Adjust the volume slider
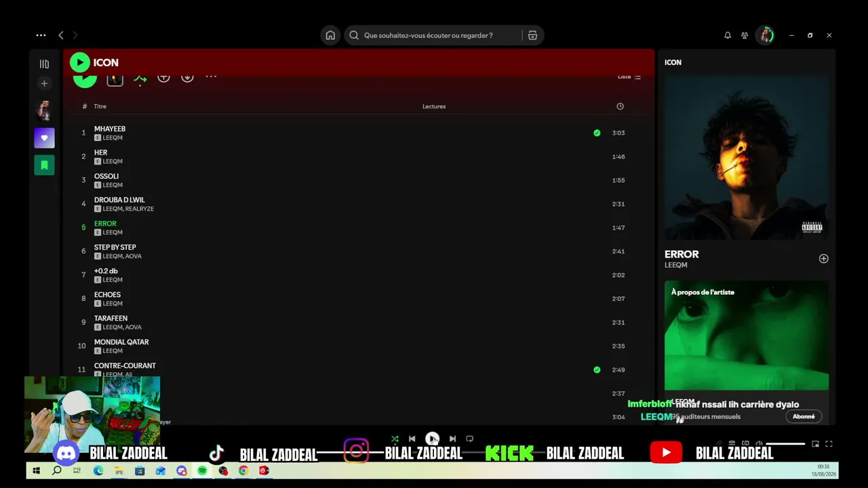Screen dimensions: 868x488 [785, 444]
